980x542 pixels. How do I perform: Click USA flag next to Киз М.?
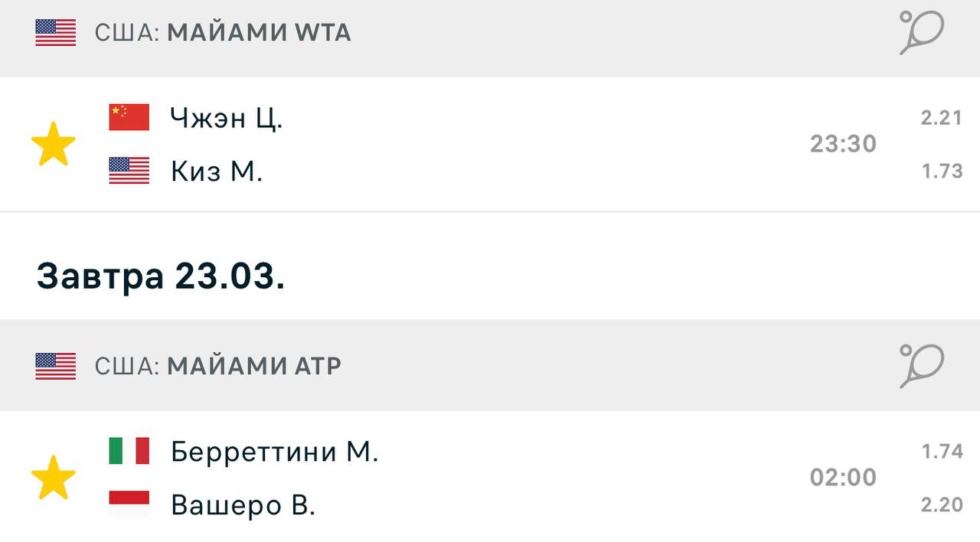129,171
